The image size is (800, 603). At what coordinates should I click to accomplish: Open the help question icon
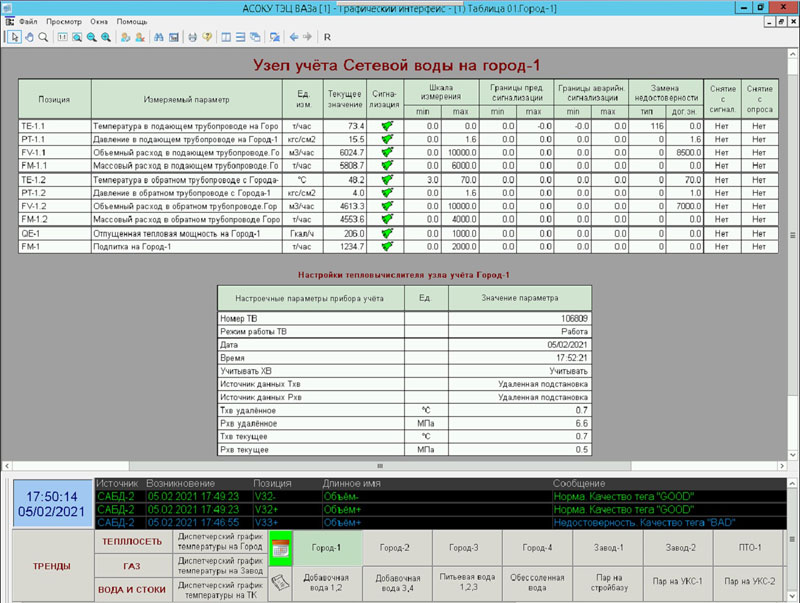coord(207,37)
